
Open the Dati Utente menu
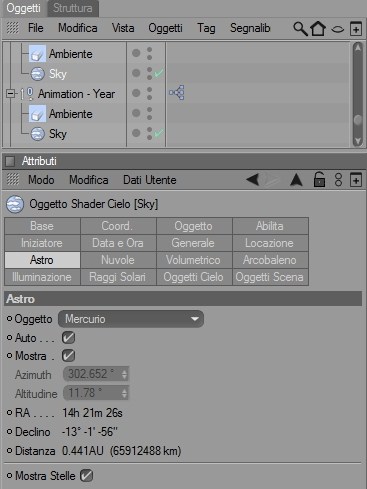pyautogui.click(x=150, y=180)
